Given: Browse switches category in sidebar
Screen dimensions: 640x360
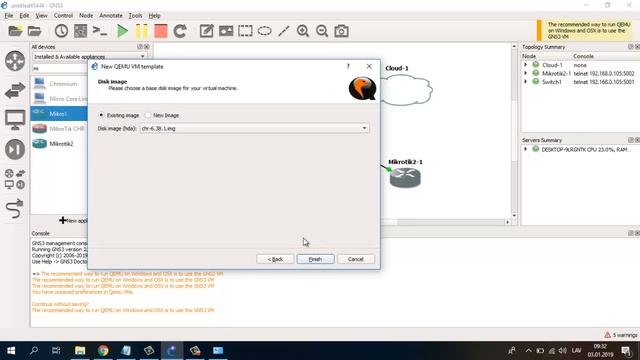Looking at the screenshot, I should click(x=15, y=91).
